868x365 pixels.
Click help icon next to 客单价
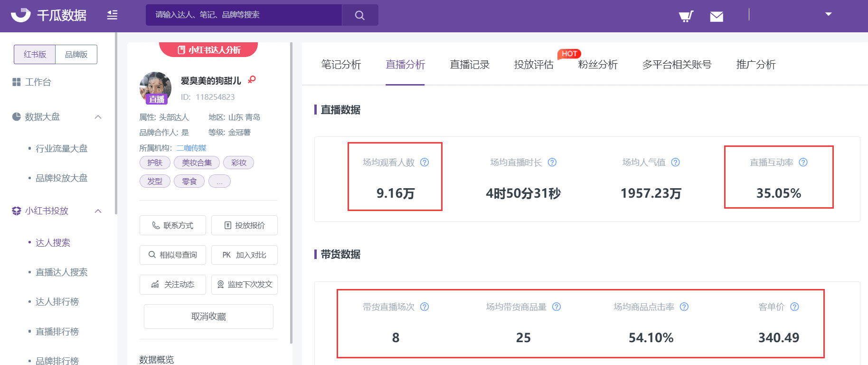(795, 307)
